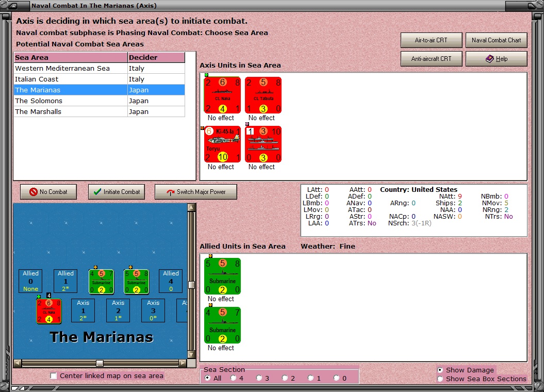Click the Allied 1 sea box section
544x392 pixels.
[x=65, y=281]
